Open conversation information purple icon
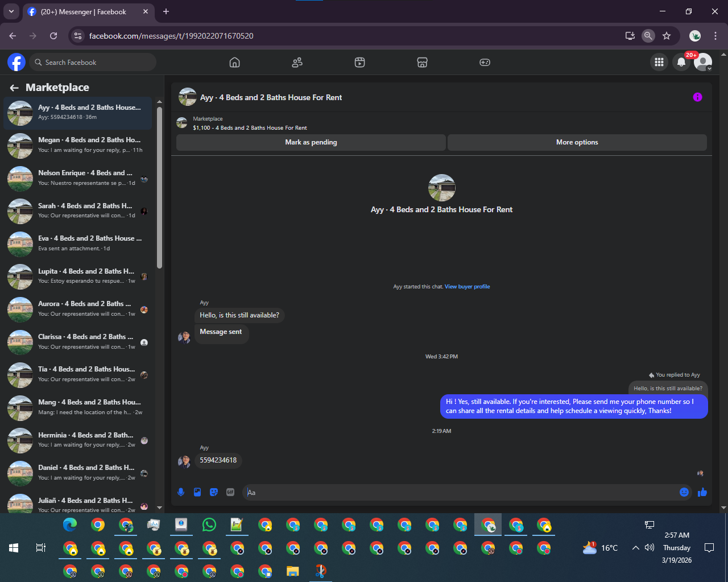Image resolution: width=728 pixels, height=582 pixels. coord(697,97)
